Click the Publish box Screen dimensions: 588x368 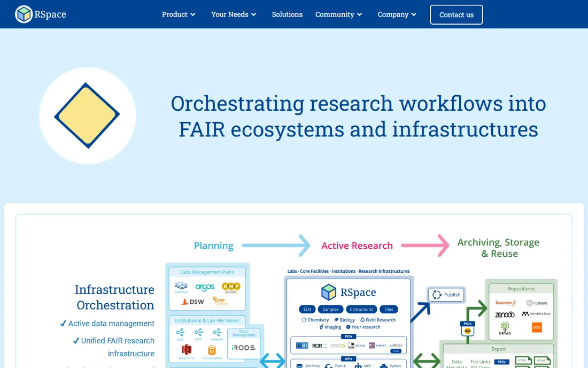pos(446,295)
